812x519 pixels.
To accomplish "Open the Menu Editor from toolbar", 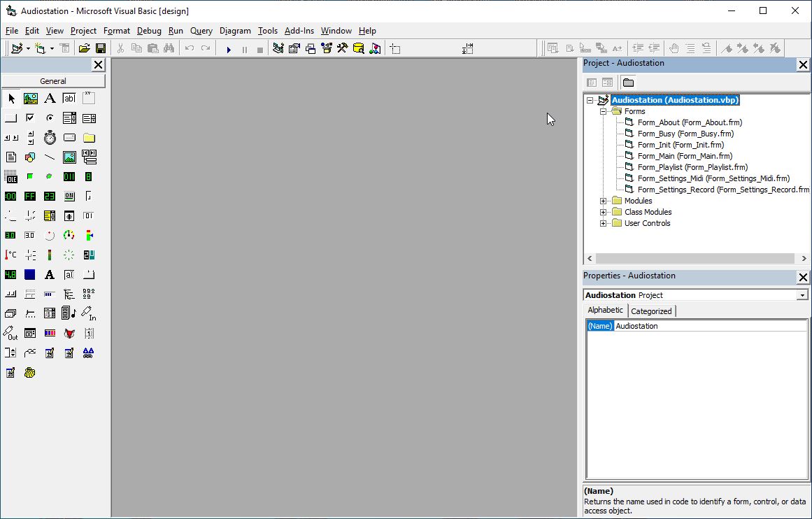I will tap(65, 49).
